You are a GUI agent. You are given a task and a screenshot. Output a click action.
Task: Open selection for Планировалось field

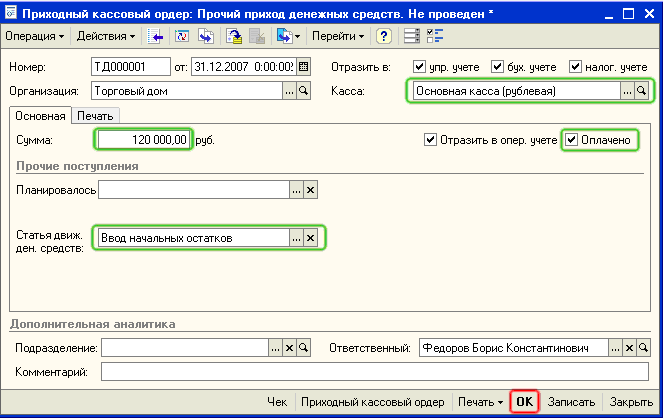(x=296, y=190)
